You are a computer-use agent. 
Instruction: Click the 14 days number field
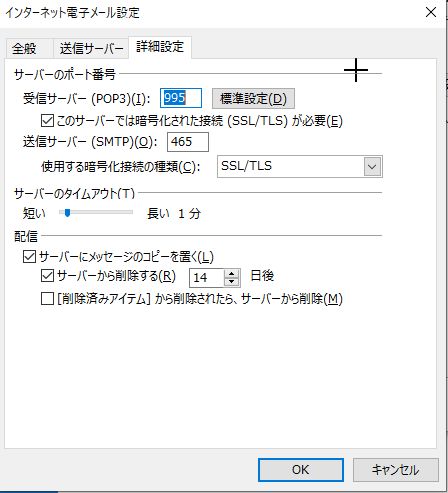tap(207, 278)
